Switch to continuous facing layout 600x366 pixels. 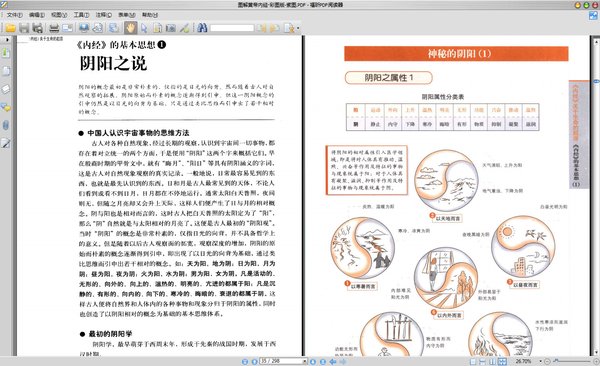pyautogui.click(x=502, y=361)
